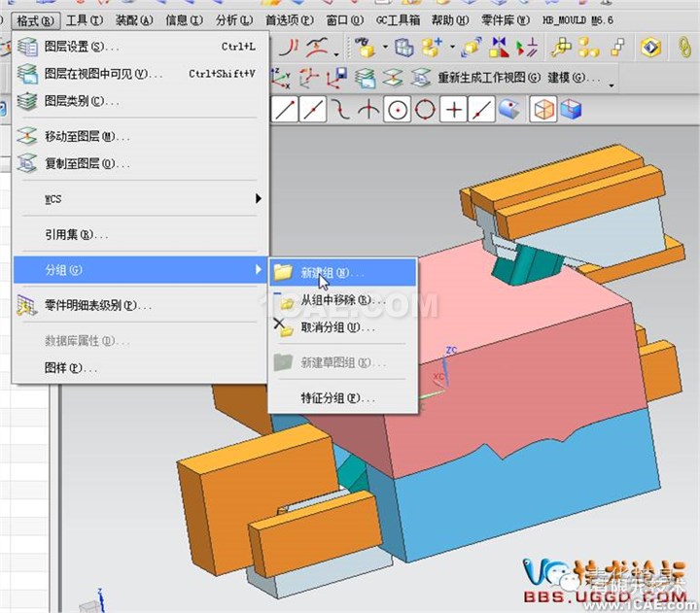The width and height of the screenshot is (700, 613).
Task: Click the save WCS icon
Action: click(x=336, y=78)
